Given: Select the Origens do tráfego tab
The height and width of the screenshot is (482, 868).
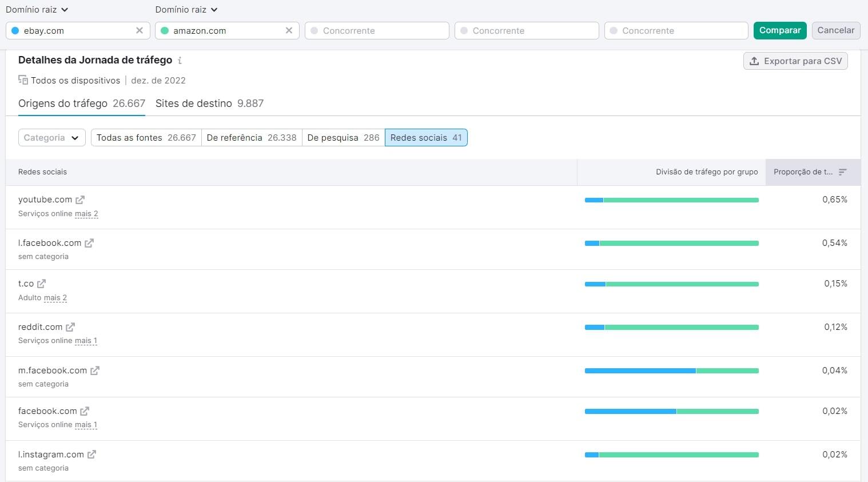Looking at the screenshot, I should click(x=63, y=103).
